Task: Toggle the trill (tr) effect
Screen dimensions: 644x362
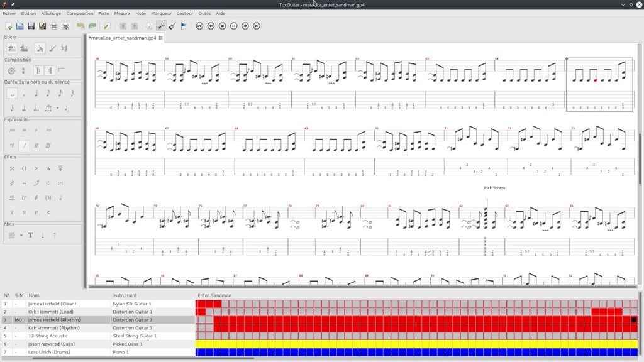Action: (x=24, y=198)
